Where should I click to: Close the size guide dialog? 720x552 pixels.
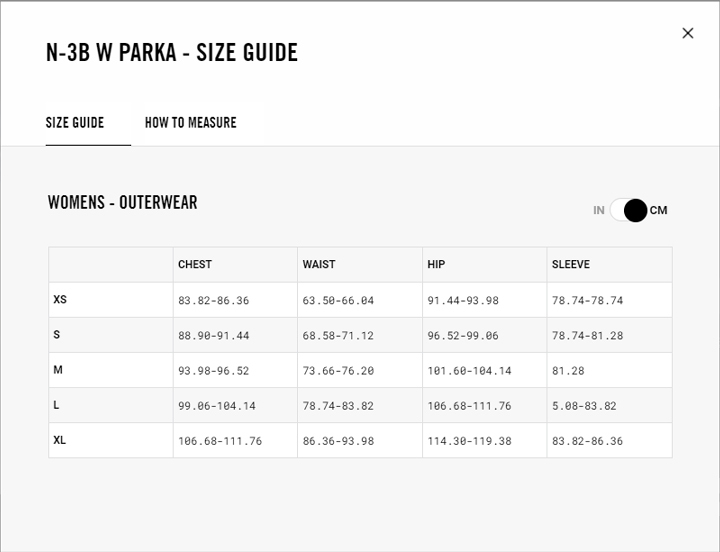tap(687, 33)
